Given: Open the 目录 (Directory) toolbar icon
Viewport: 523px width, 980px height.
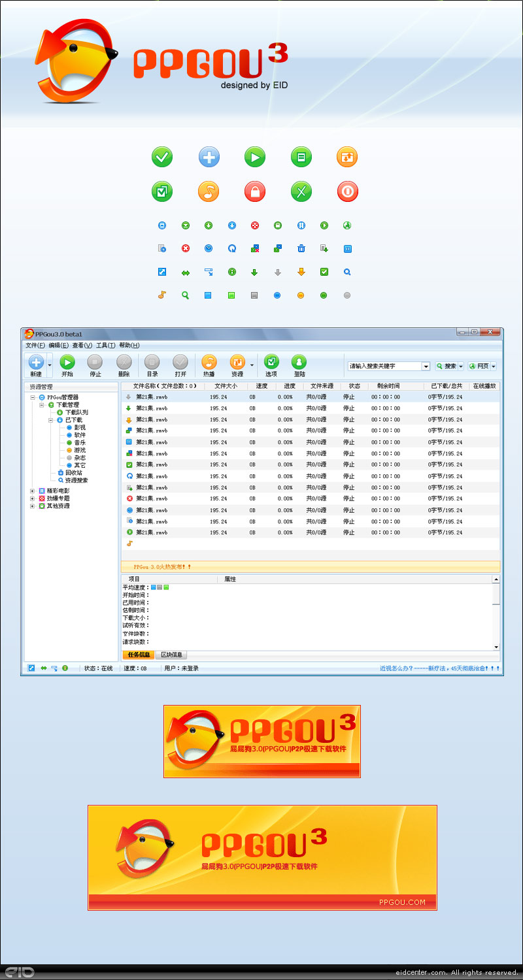Looking at the screenshot, I should click(x=152, y=361).
